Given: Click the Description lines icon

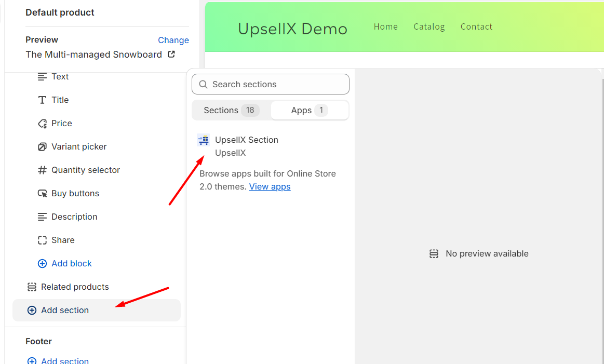Looking at the screenshot, I should [x=42, y=217].
